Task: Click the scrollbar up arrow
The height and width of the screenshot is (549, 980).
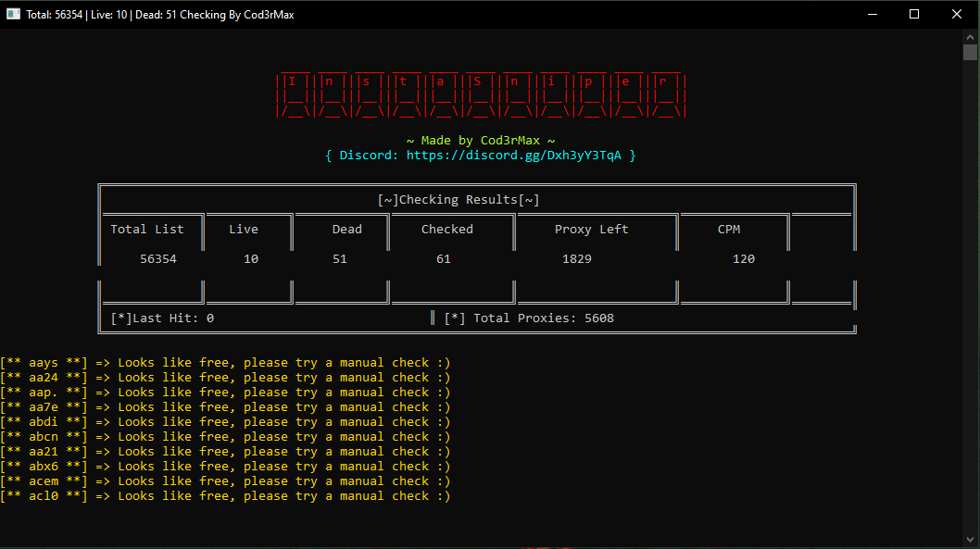Action: pyautogui.click(x=970, y=37)
